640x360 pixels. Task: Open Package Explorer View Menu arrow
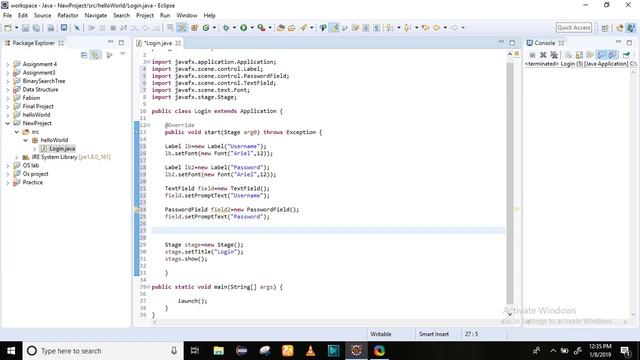122,54
